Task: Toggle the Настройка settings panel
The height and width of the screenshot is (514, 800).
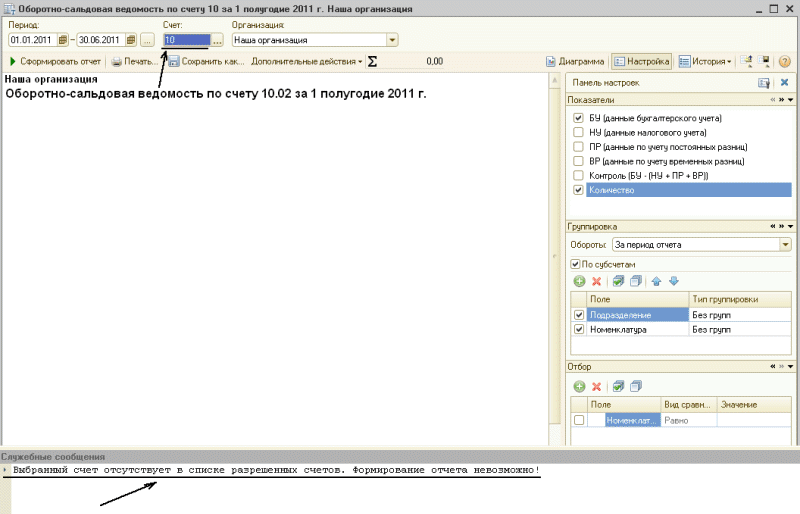Action: (x=641, y=61)
